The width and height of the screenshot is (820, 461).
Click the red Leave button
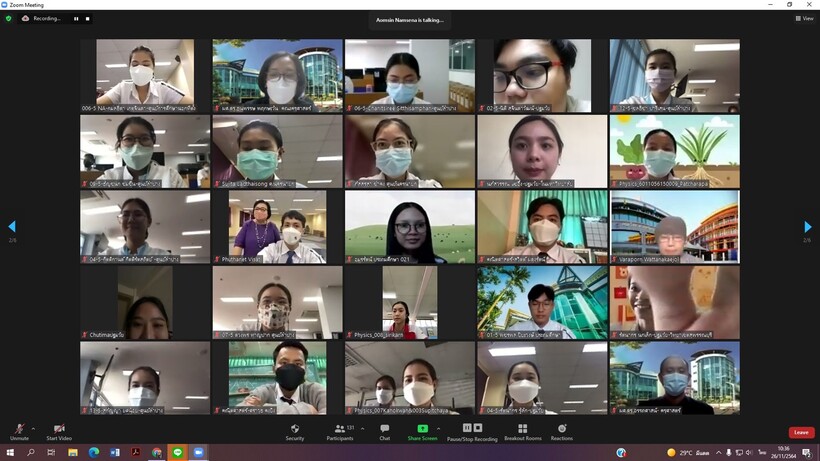coord(801,432)
